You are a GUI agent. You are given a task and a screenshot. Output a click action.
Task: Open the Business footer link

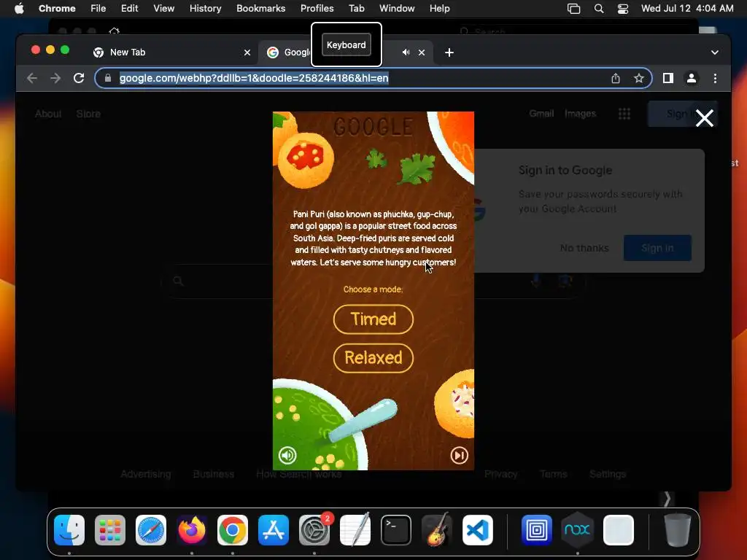pos(214,474)
